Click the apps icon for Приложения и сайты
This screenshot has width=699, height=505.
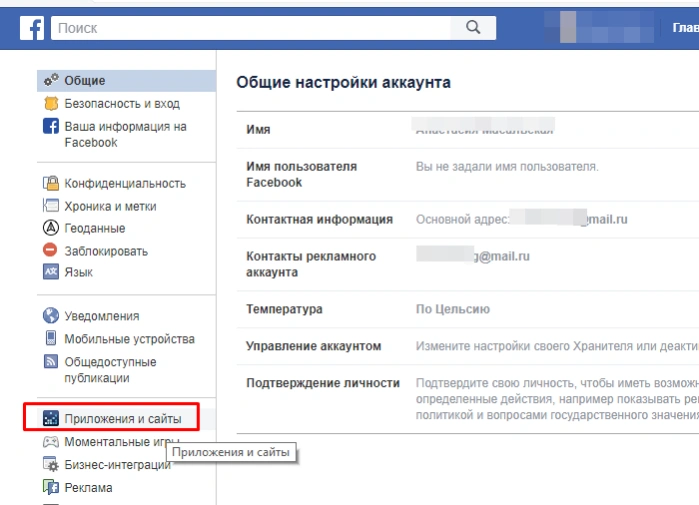[51, 418]
